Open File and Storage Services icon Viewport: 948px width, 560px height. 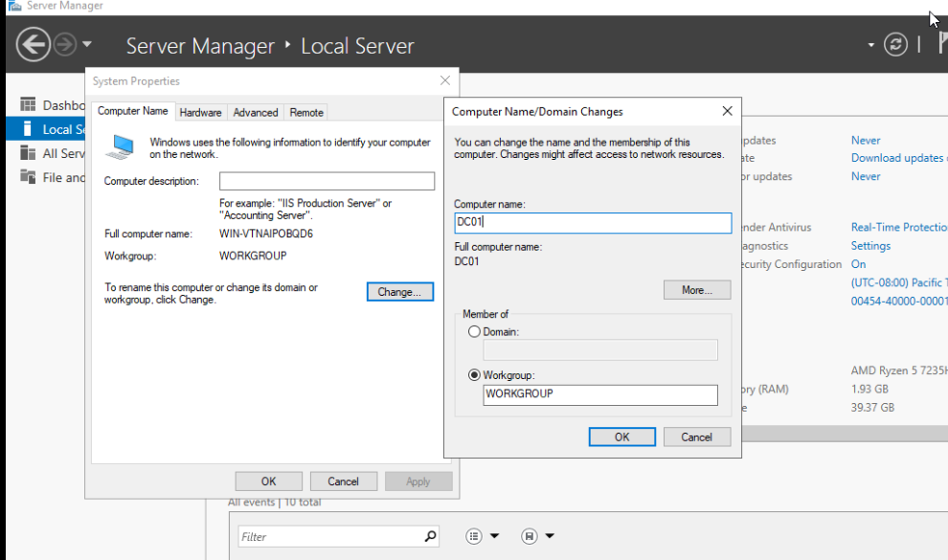(28, 177)
